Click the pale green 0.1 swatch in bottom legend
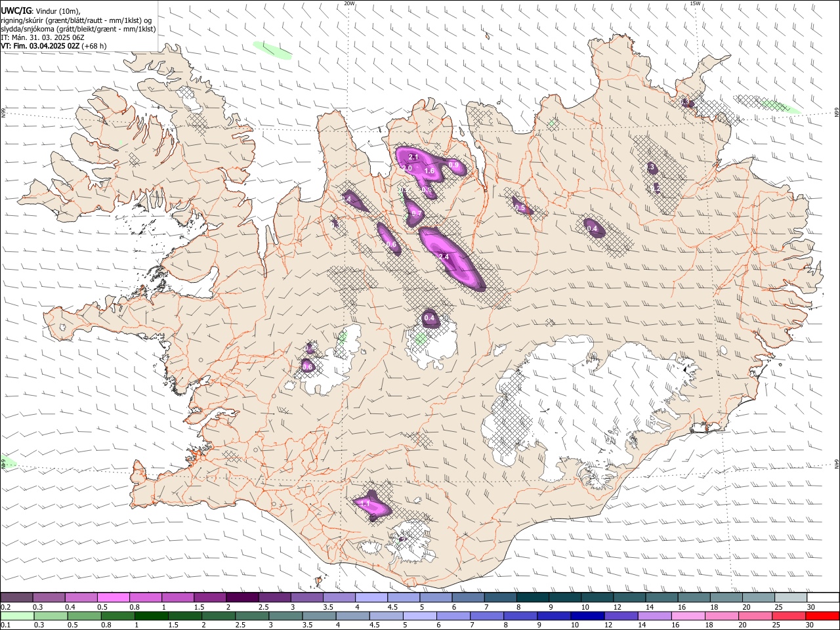Viewport: 840px width, 630px height. [x=17, y=616]
